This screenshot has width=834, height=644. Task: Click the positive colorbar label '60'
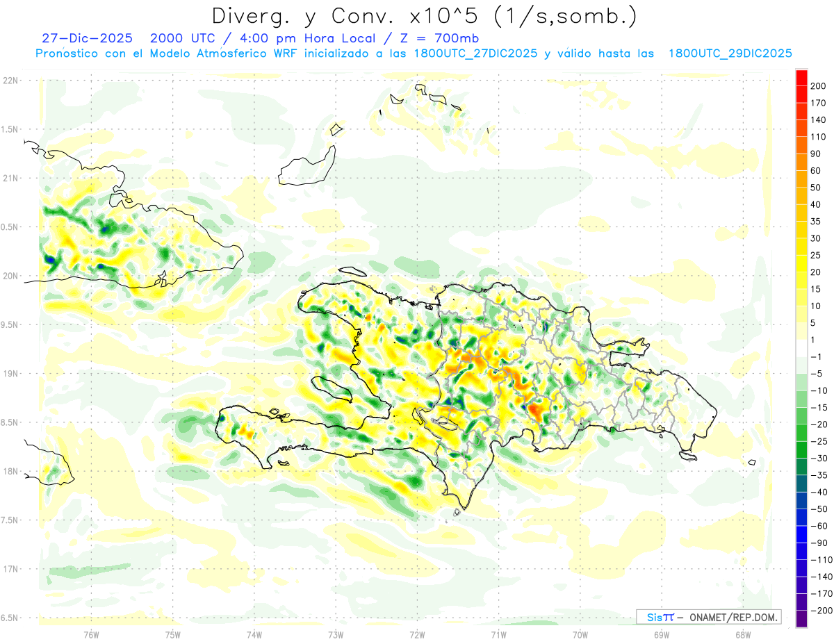click(817, 171)
